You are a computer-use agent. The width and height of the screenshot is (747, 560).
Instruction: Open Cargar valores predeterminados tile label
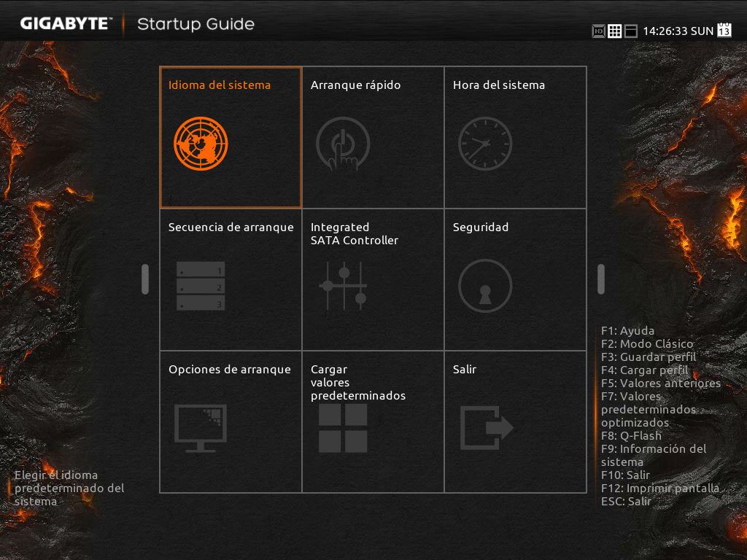pos(358,382)
